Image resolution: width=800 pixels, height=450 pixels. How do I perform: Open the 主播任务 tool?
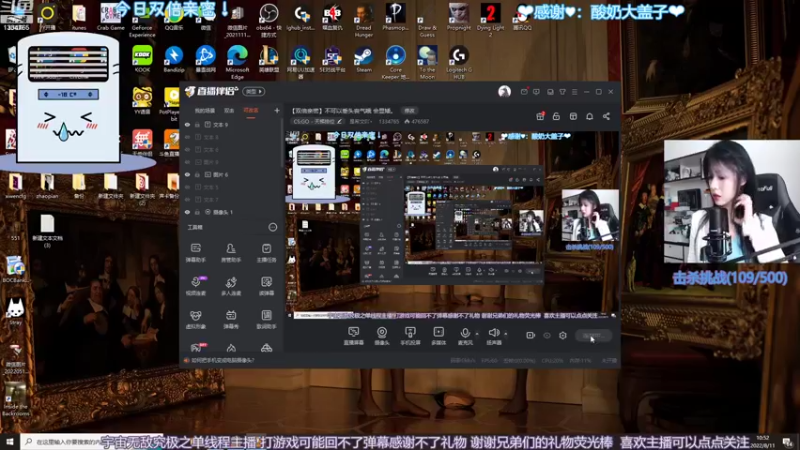(x=266, y=253)
